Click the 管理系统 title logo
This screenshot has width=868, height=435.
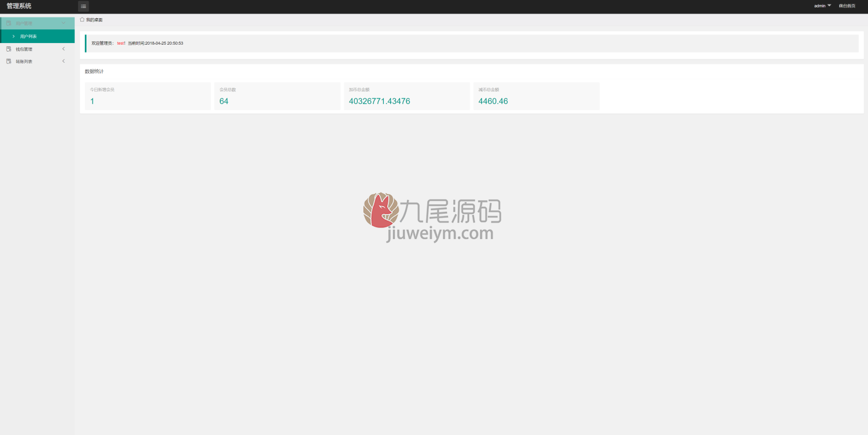tap(19, 6)
